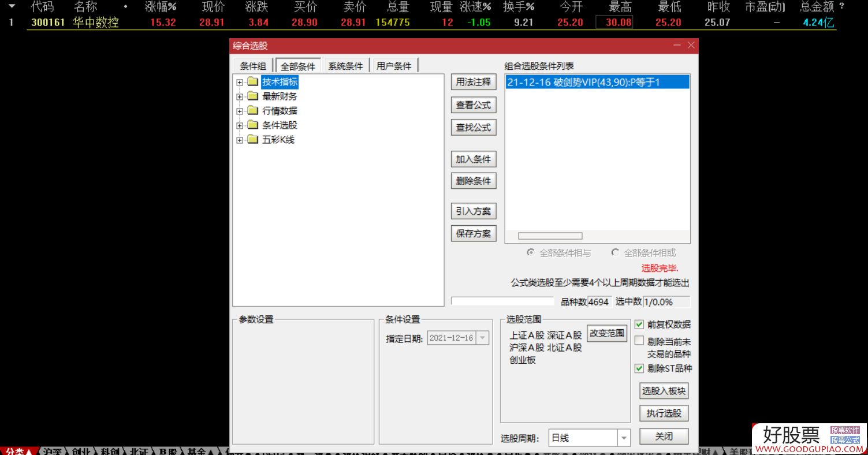Toggle the 前复权数据 checkbox
This screenshot has width=868, height=455.
[x=639, y=325]
